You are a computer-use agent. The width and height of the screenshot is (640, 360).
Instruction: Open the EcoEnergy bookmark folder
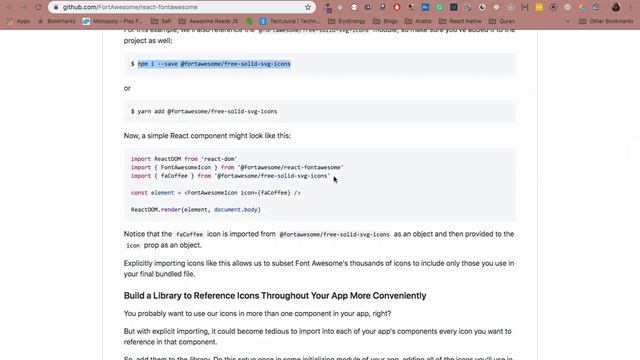coord(347,21)
